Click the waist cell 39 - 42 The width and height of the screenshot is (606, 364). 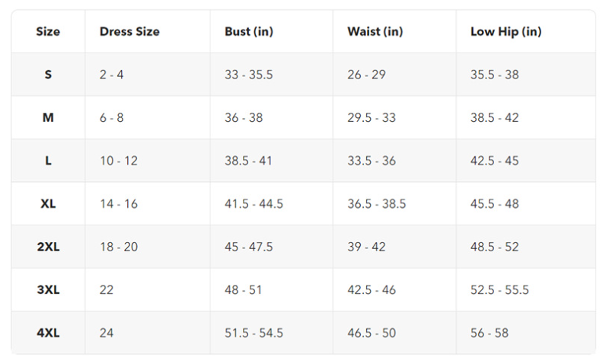(366, 247)
